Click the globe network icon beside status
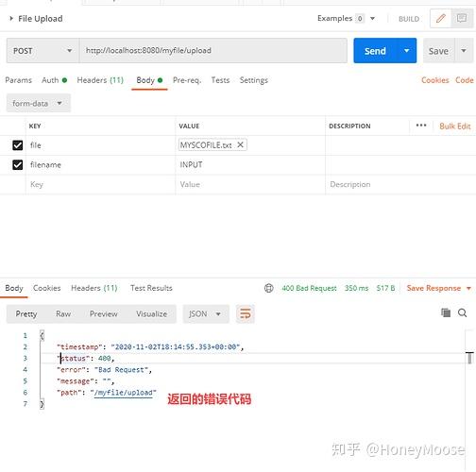The image size is (476, 472). [269, 288]
